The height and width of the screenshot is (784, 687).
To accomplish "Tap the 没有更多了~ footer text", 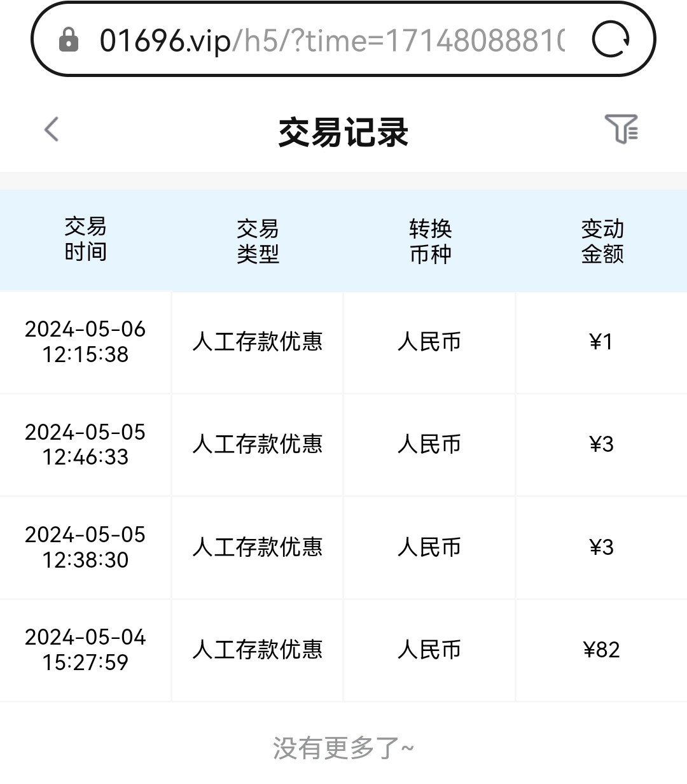I will 343,748.
